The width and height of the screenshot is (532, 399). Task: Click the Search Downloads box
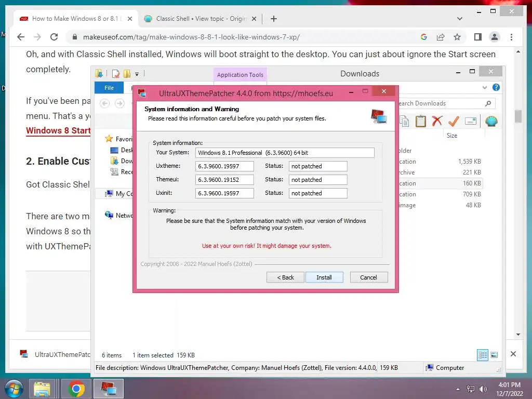[x=445, y=103]
